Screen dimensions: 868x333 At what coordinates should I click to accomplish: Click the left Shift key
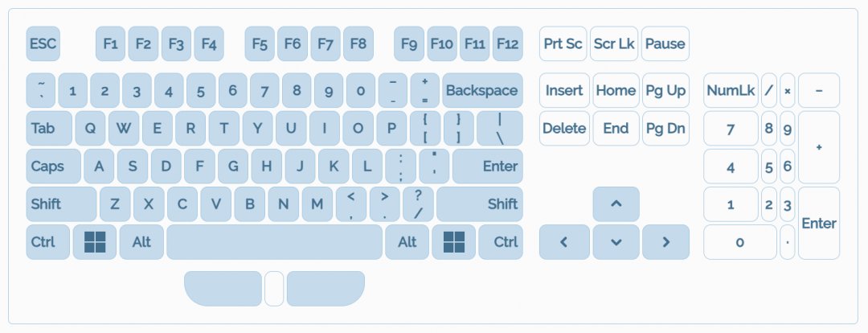(x=61, y=203)
